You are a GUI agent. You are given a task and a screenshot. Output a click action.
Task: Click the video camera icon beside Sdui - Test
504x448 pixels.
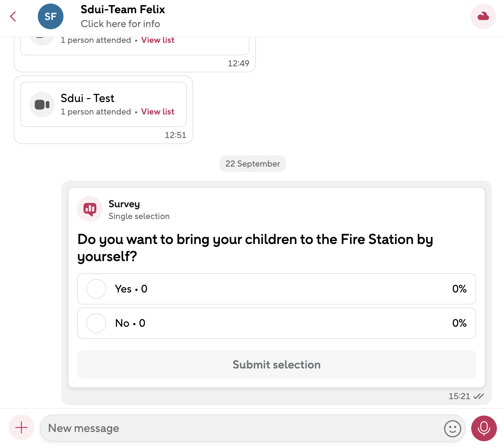point(42,105)
